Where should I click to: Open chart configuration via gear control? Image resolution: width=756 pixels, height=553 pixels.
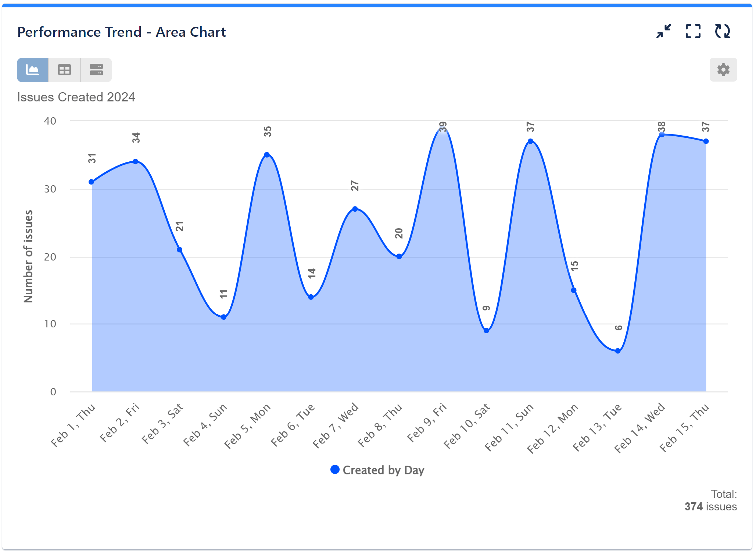pyautogui.click(x=723, y=69)
